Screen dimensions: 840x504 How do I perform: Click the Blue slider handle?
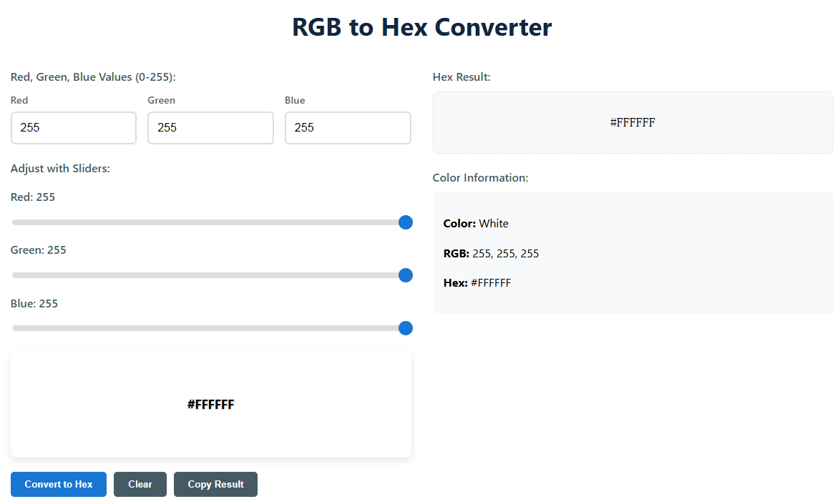[405, 328]
